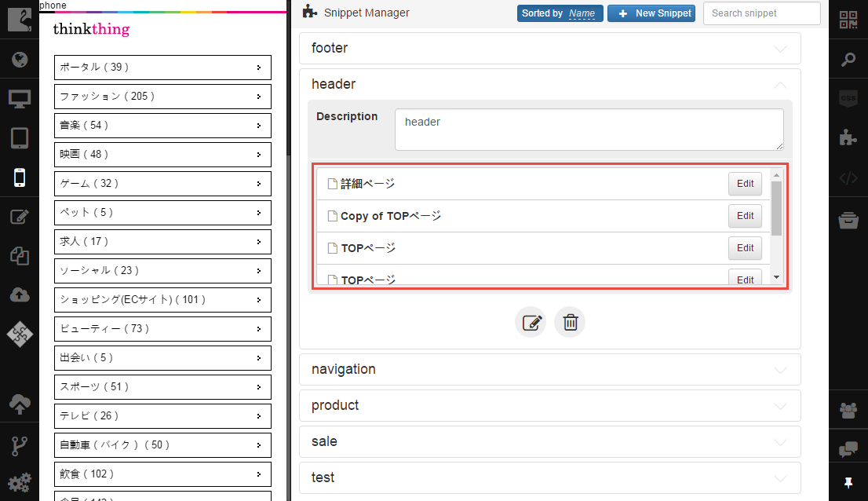Expand the sale snippet
Viewport: 868px width, 501px height.
pos(550,441)
